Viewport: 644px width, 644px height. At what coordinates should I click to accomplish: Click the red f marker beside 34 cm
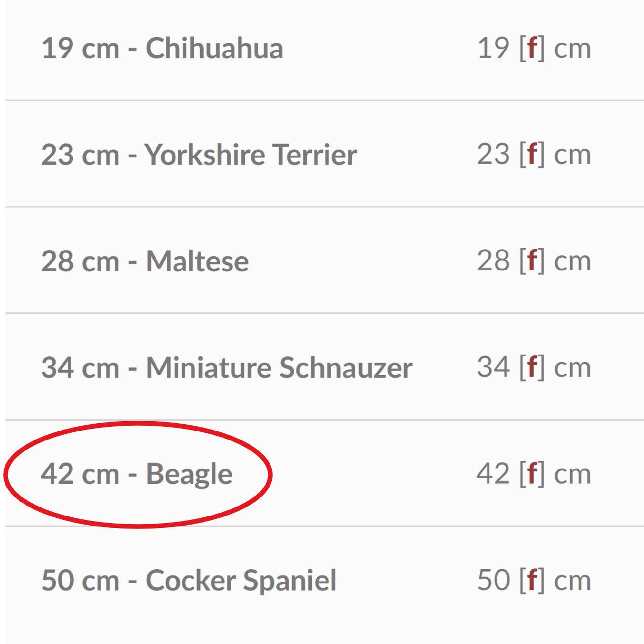532,368
